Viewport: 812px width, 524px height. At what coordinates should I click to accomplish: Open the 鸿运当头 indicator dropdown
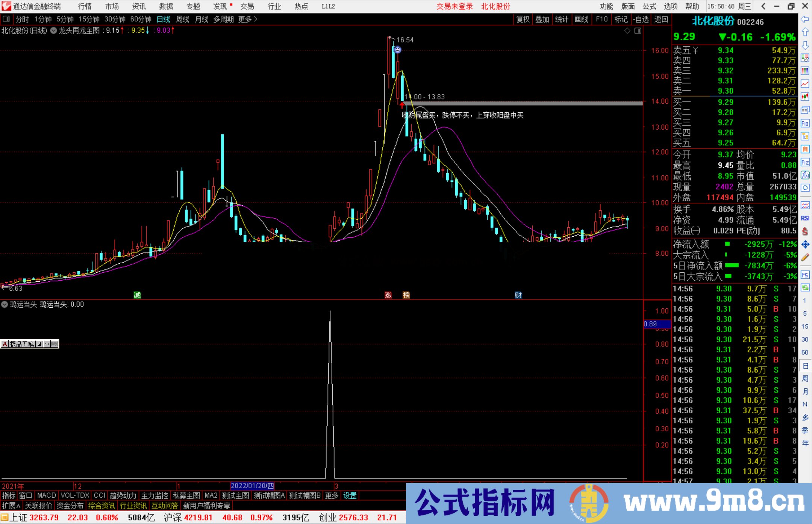(5, 304)
